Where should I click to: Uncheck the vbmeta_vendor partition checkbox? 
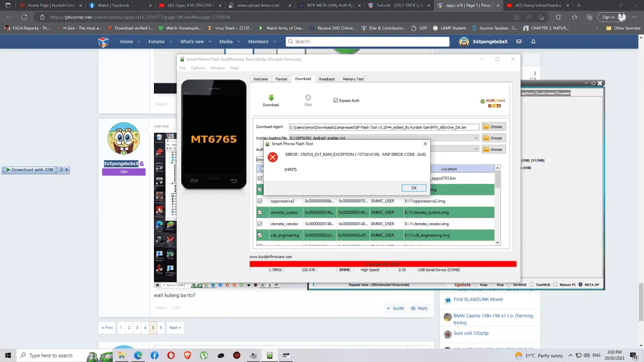pos(260,224)
